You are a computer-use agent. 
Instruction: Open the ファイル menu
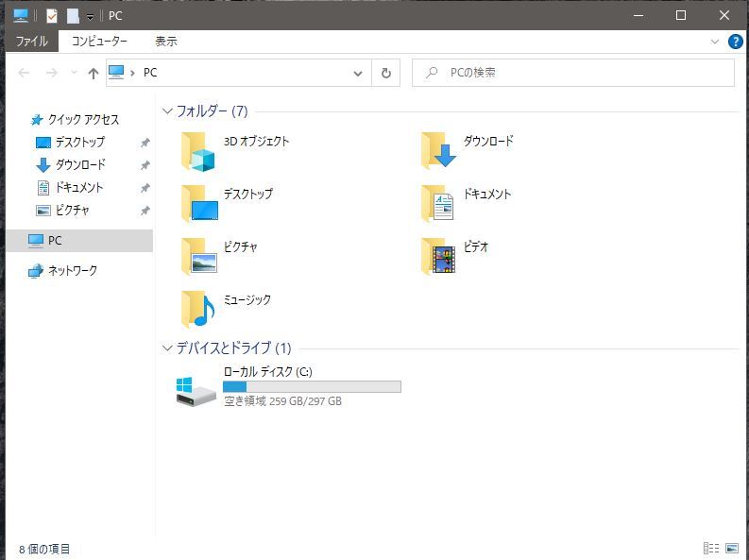(32, 41)
